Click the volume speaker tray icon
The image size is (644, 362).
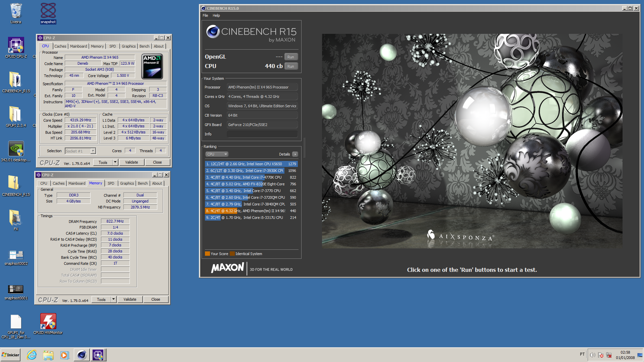pos(592,355)
